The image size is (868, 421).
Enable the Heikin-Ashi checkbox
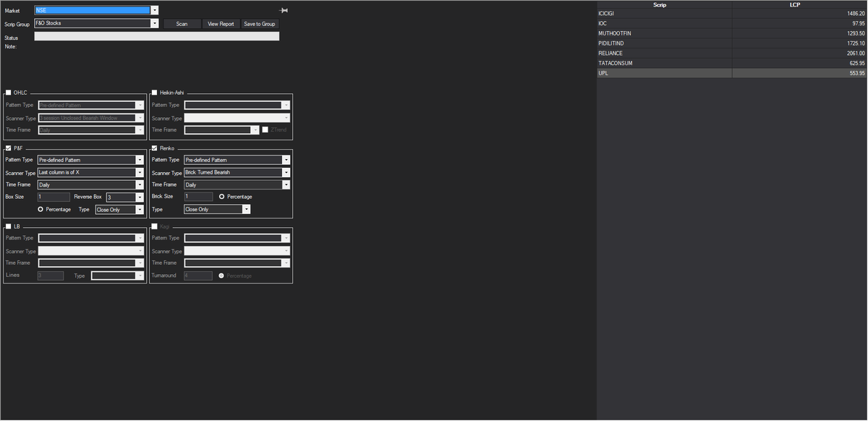coord(155,93)
